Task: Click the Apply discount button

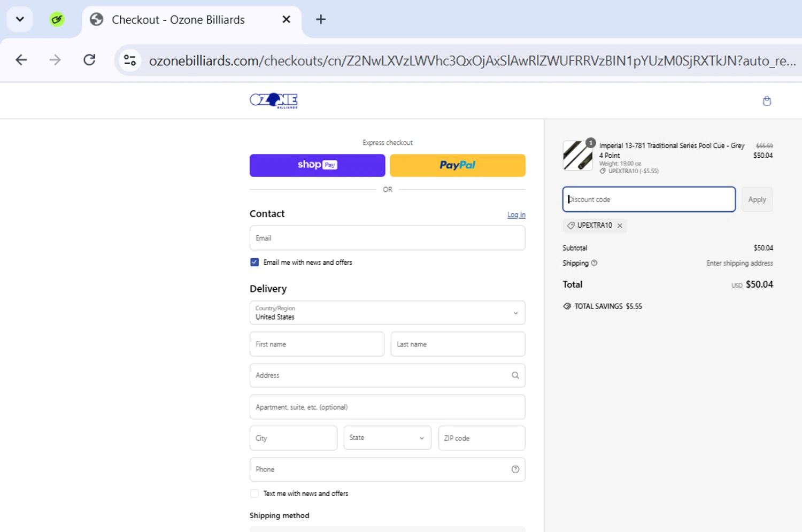Action: click(x=757, y=199)
